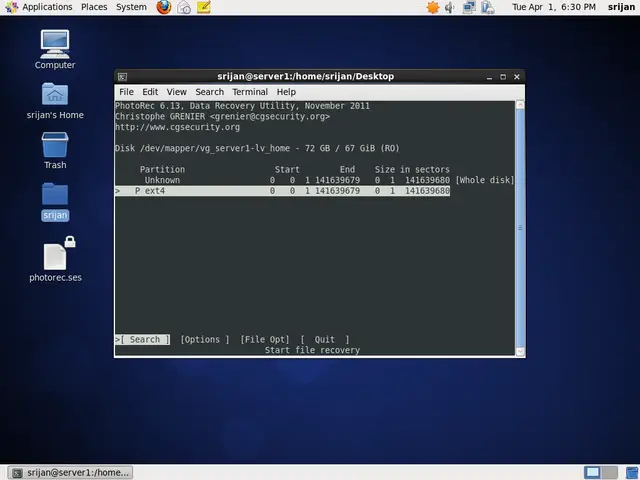
Task: Maximize the terminal window
Action: pos(503,77)
